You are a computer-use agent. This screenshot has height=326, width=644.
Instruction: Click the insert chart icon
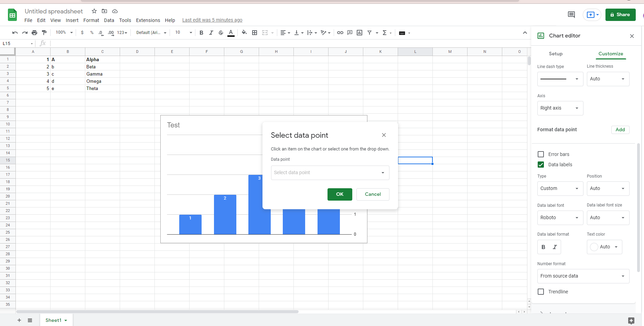pos(359,33)
